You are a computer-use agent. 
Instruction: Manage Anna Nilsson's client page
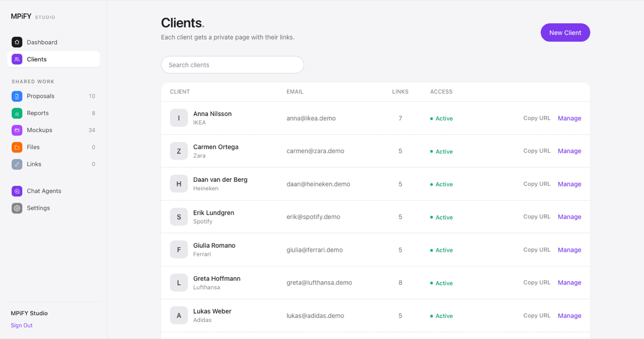coord(570,118)
